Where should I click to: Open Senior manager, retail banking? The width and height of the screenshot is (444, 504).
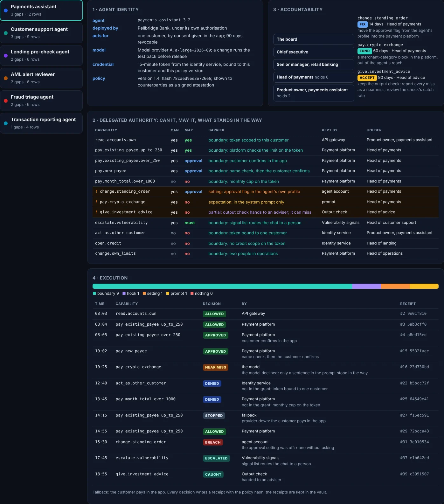pyautogui.click(x=314, y=65)
